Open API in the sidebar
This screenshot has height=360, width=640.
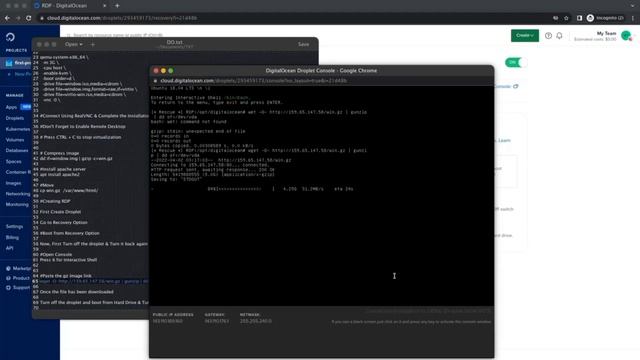pyautogui.click(x=9, y=248)
